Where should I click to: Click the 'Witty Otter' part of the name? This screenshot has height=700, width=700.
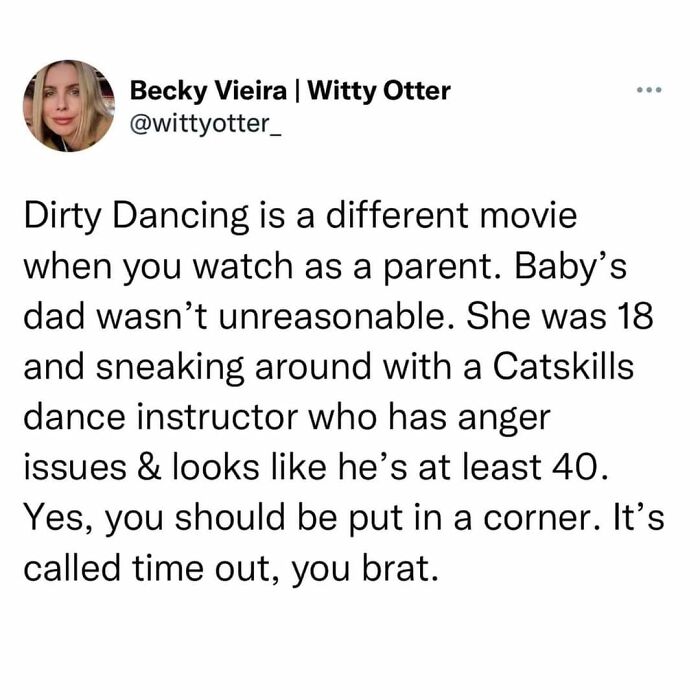(379, 91)
